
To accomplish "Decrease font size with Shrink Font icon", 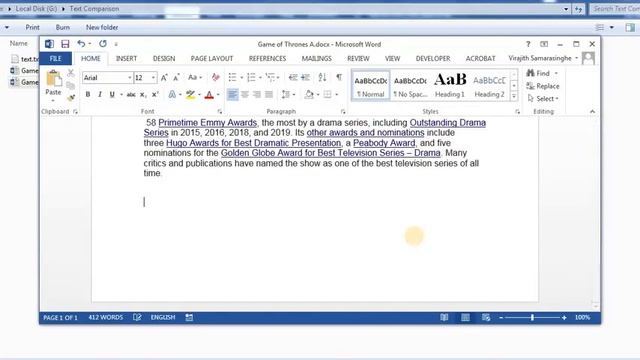I will (176, 78).
